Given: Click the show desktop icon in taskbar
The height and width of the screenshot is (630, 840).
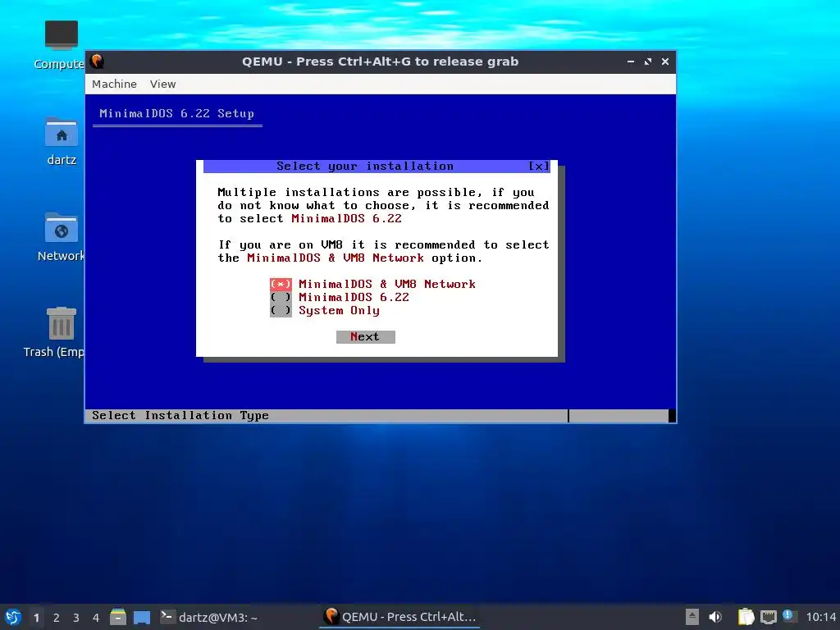Looking at the screenshot, I should pos(142,617).
